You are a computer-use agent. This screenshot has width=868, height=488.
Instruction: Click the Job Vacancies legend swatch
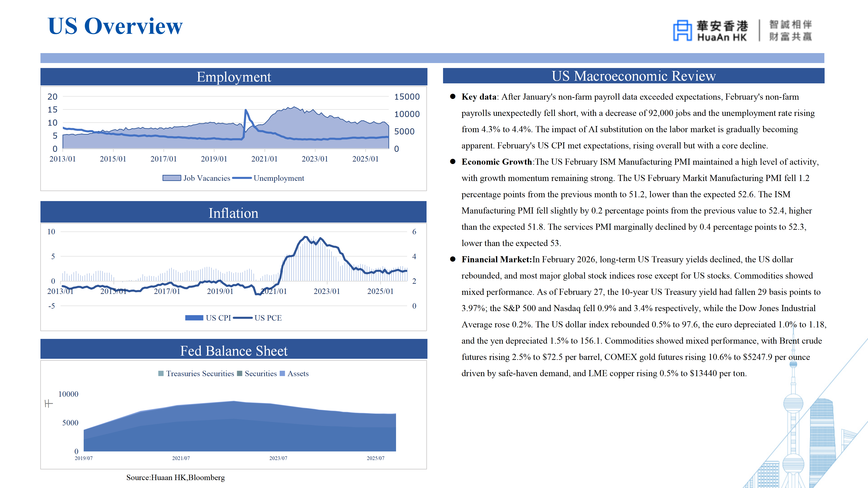(x=172, y=178)
